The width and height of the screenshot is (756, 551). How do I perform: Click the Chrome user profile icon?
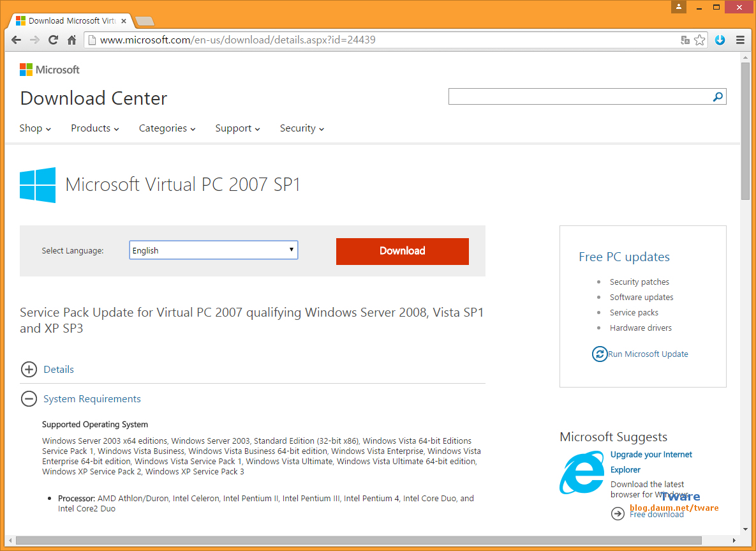click(x=678, y=7)
